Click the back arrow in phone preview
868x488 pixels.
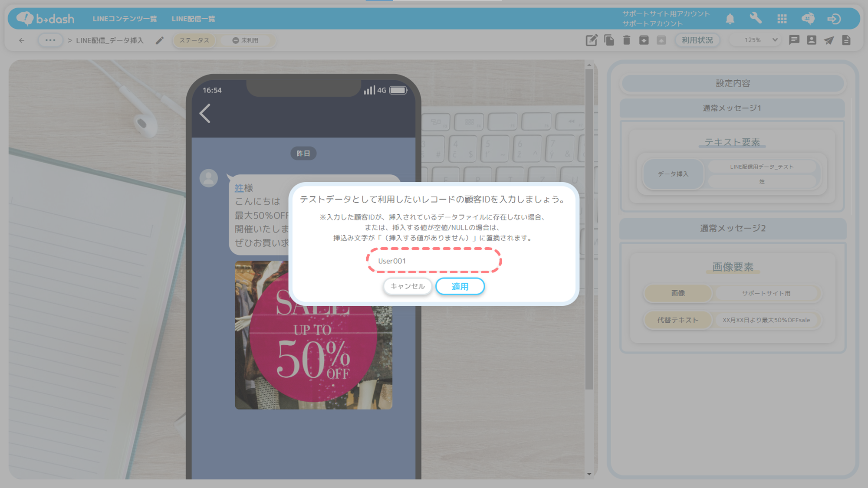pyautogui.click(x=205, y=114)
